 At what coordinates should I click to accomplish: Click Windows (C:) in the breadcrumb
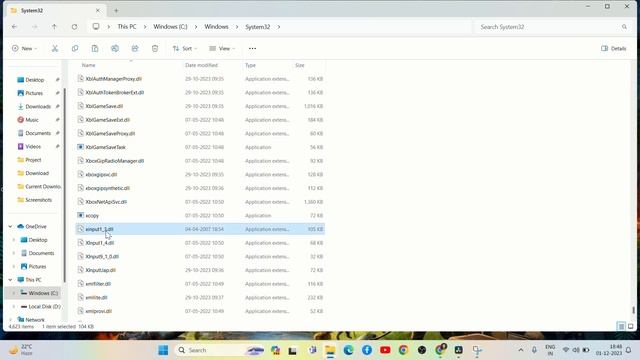coord(170,27)
